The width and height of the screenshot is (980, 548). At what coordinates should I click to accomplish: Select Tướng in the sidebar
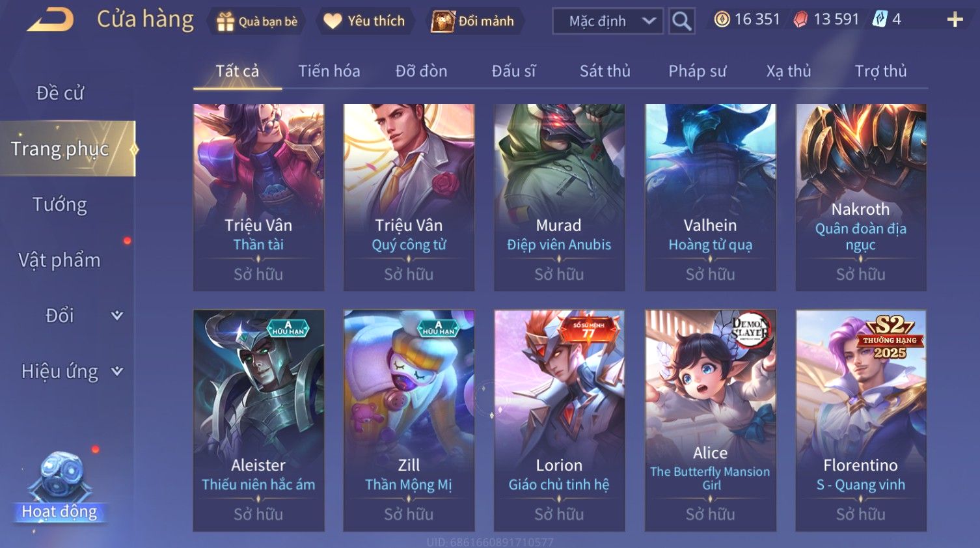(60, 204)
